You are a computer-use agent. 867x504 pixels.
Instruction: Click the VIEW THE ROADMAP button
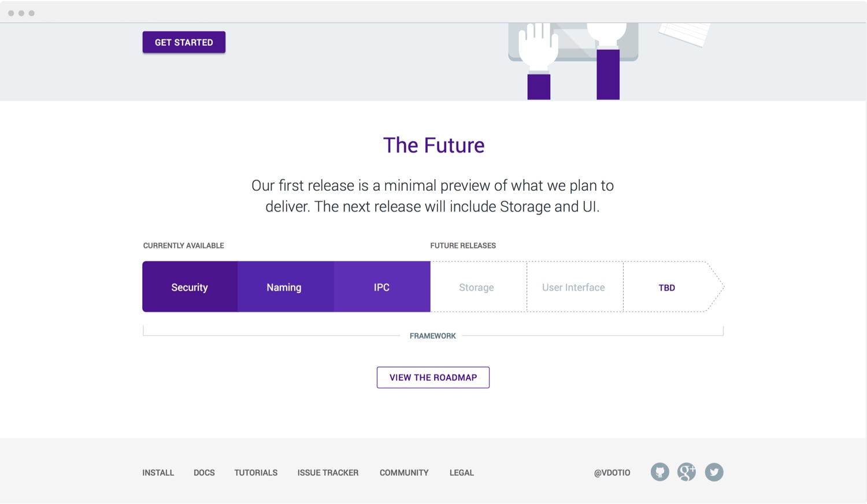click(x=433, y=377)
